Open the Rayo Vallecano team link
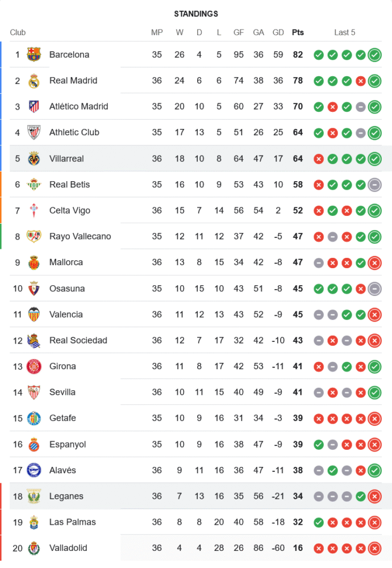 80,236
